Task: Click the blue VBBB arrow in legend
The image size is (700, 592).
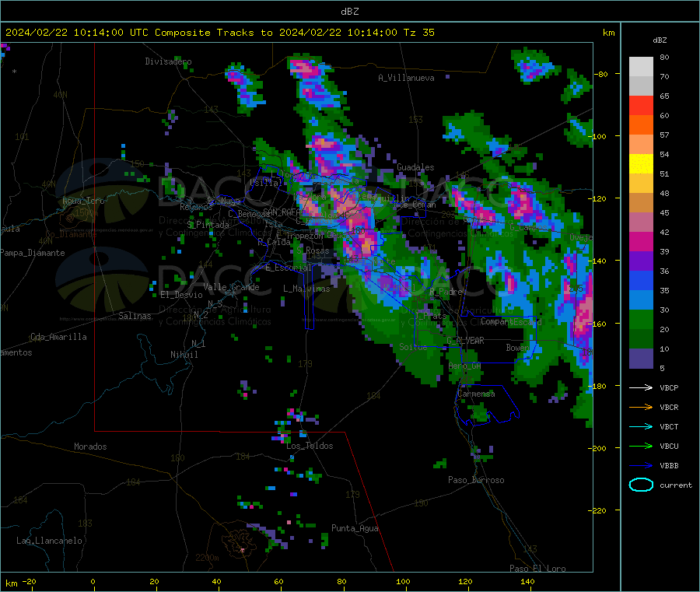Action: pos(641,465)
